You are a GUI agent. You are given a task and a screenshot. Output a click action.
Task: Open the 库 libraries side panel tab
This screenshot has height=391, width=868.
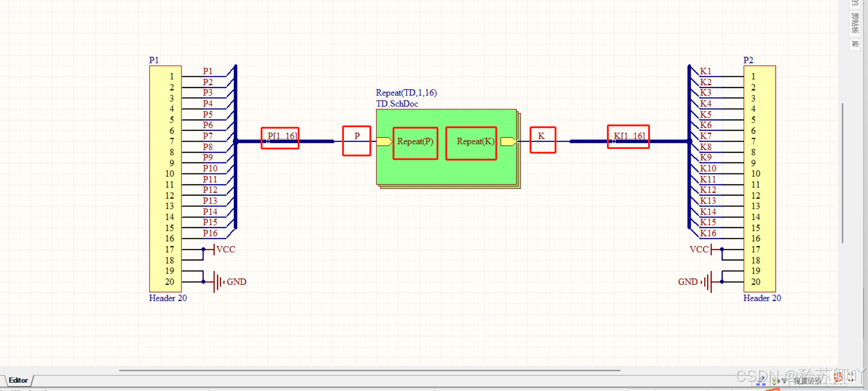[855, 44]
